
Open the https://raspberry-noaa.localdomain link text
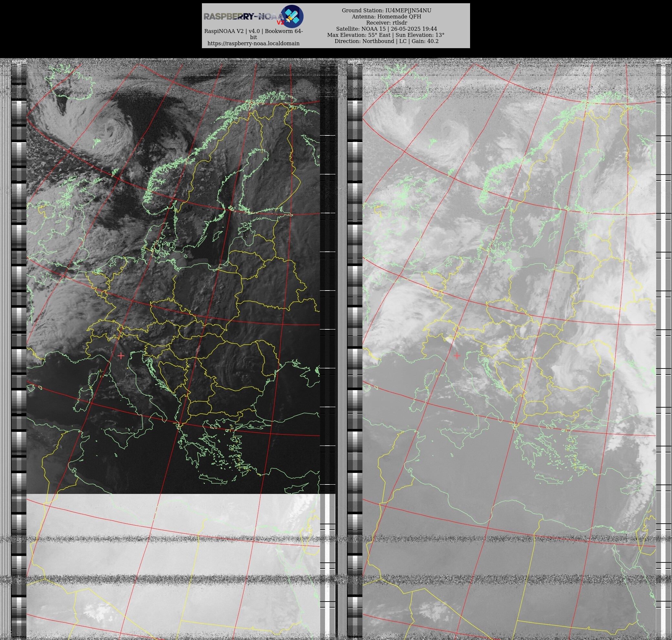pyautogui.click(x=253, y=43)
